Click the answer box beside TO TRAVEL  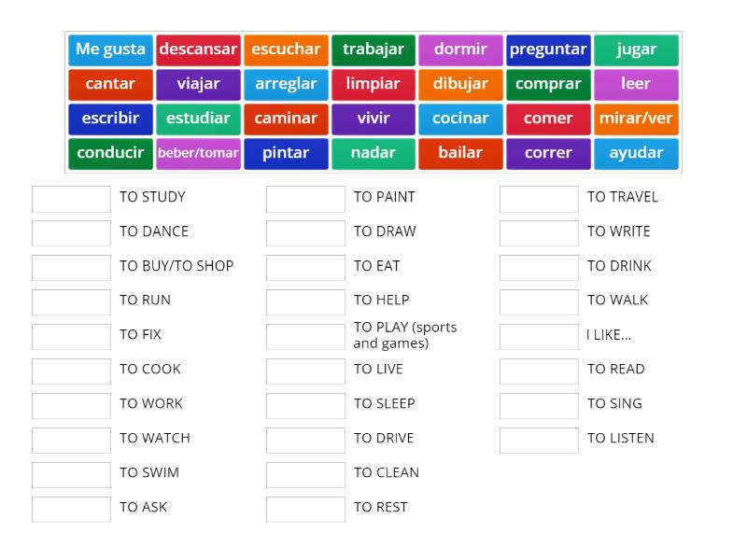(538, 198)
